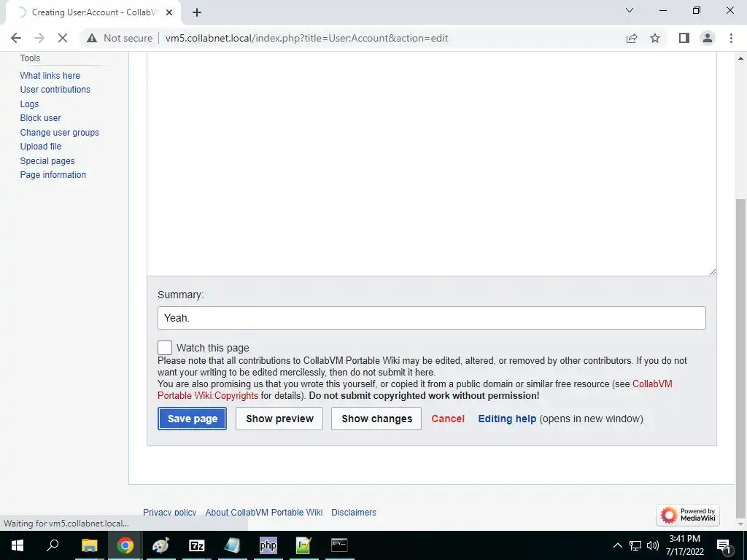The height and width of the screenshot is (560, 747).
Task: Open the Logs link
Action: pos(29,104)
